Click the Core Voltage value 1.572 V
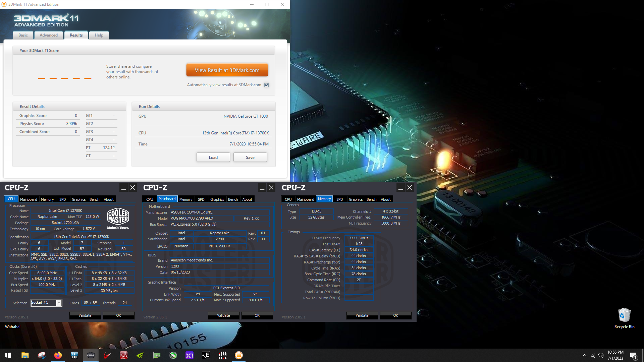 click(x=89, y=229)
